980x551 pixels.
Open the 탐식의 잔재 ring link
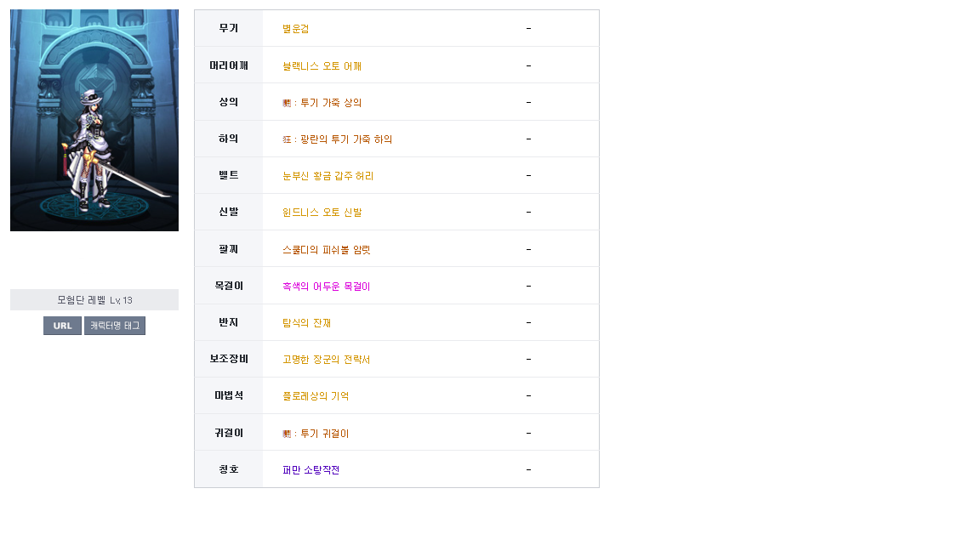(306, 323)
